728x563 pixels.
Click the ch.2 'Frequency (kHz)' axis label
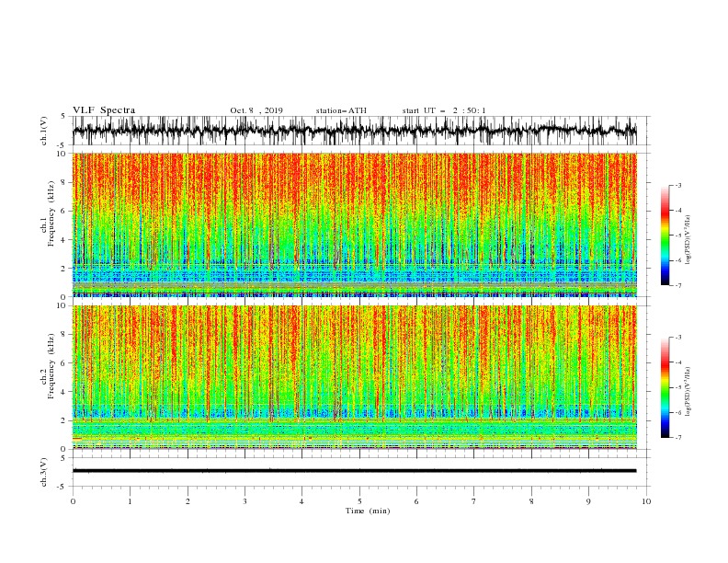click(x=51, y=366)
